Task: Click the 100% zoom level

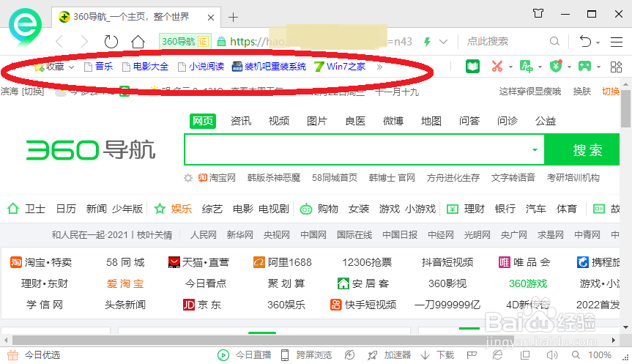Action: point(599,355)
